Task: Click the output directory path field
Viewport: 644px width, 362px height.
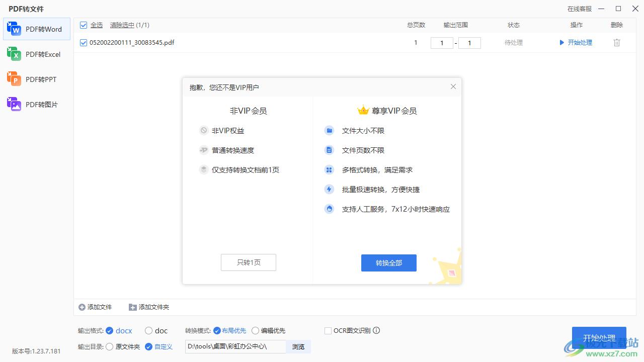Action: point(235,346)
